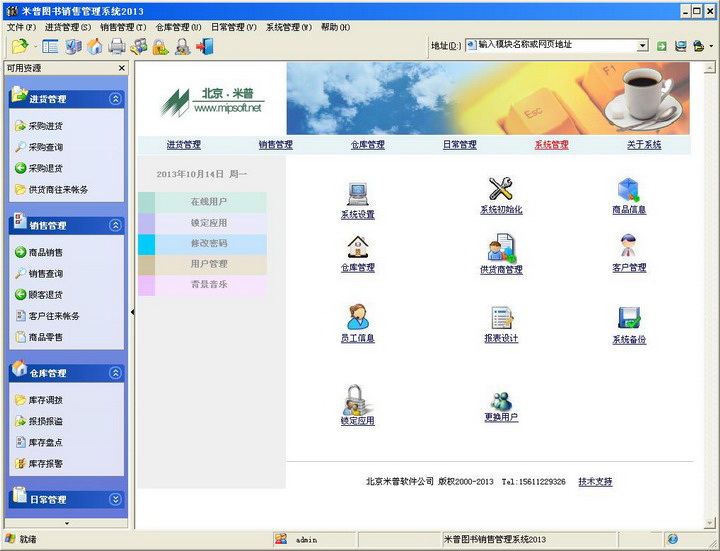
Task: Open 采购查询 in the sidebar
Action: (x=39, y=147)
